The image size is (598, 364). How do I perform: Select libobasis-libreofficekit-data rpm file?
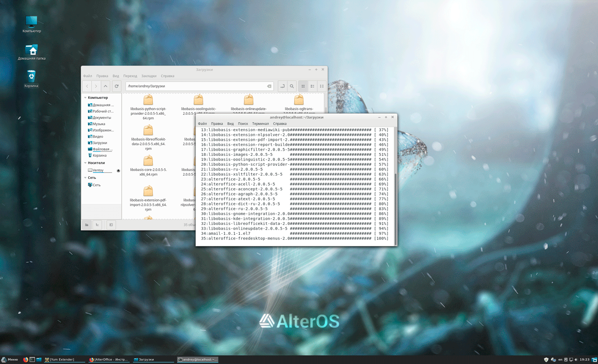pos(148,137)
